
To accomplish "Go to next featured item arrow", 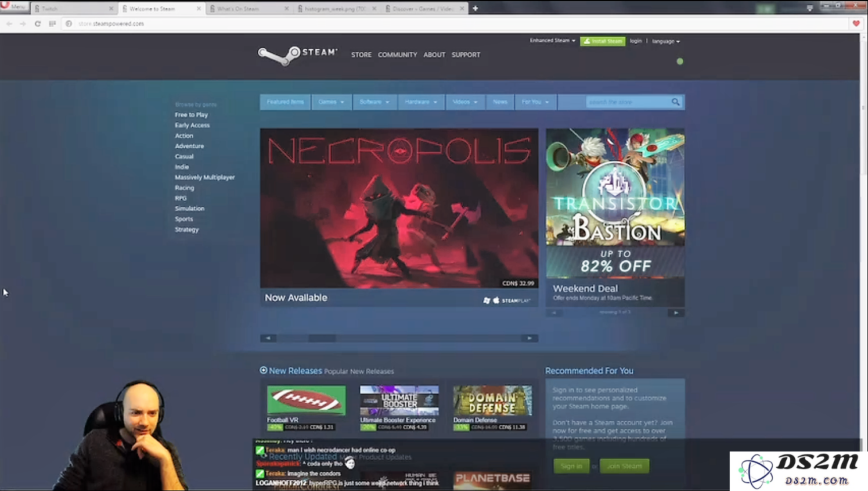I will point(530,338).
